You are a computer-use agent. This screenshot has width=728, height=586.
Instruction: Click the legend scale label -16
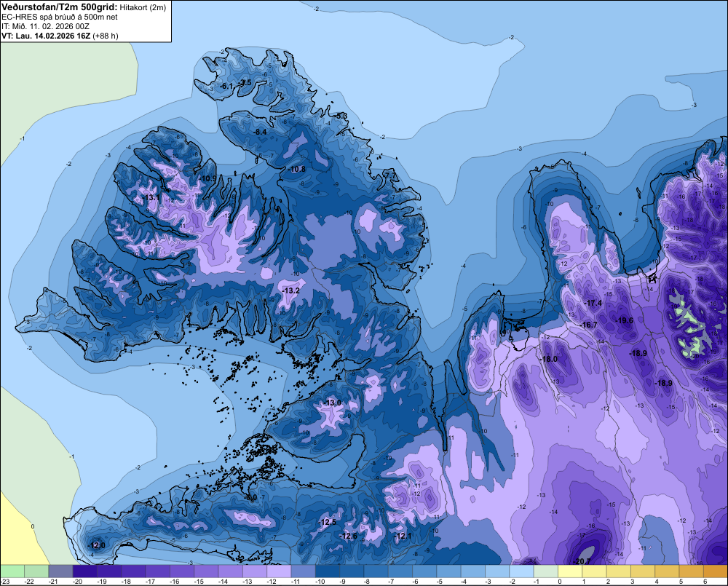point(174,582)
